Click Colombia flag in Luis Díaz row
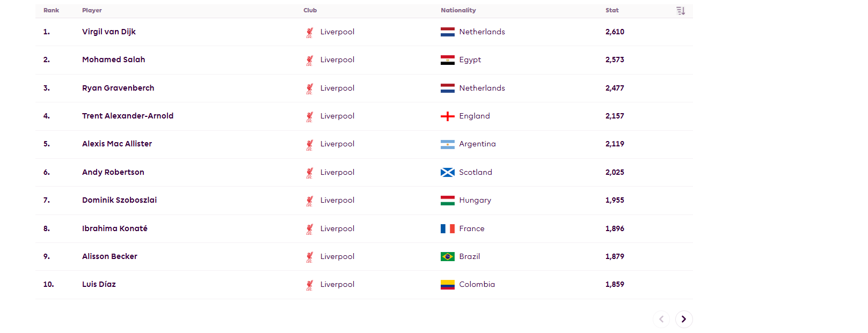868x333 pixels. pos(448,285)
